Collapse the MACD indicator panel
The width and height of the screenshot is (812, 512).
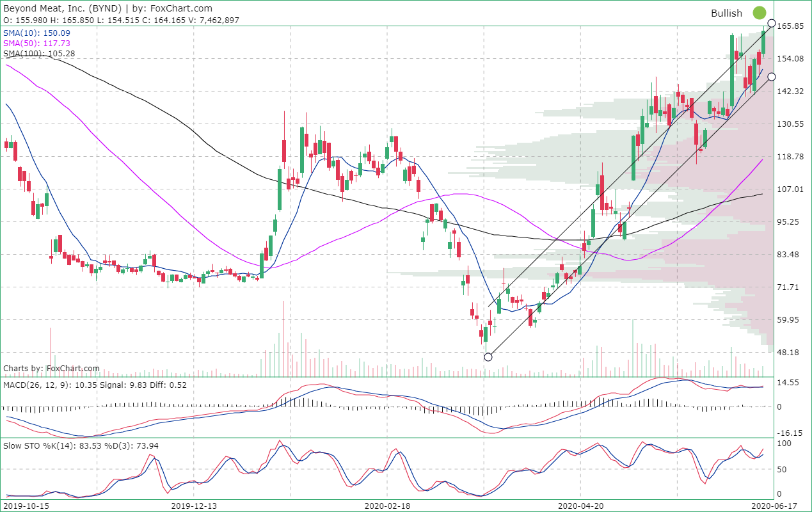coord(38,386)
